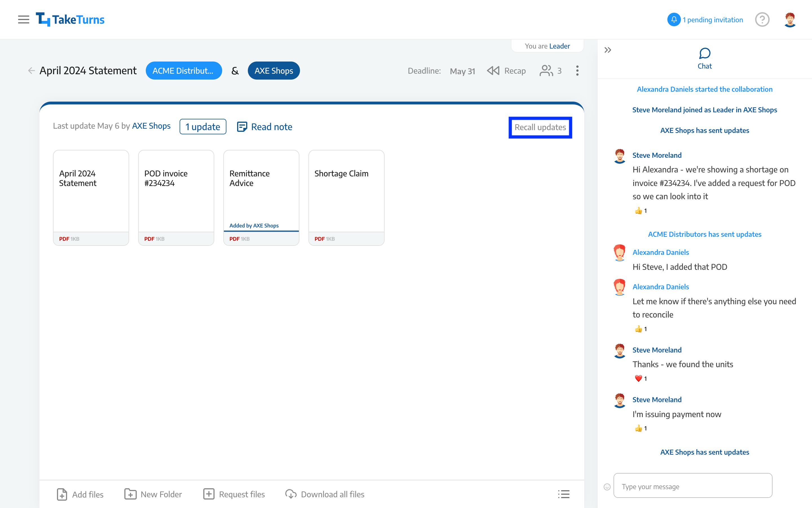Click thumbs-up on 'anything else you need' message
The width and height of the screenshot is (812, 508).
(x=641, y=329)
